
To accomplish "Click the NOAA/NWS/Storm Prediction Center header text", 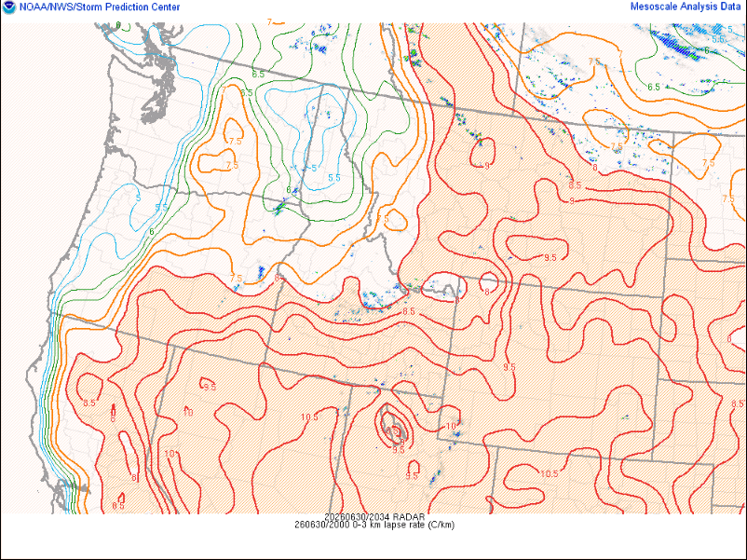I will (x=100, y=7).
